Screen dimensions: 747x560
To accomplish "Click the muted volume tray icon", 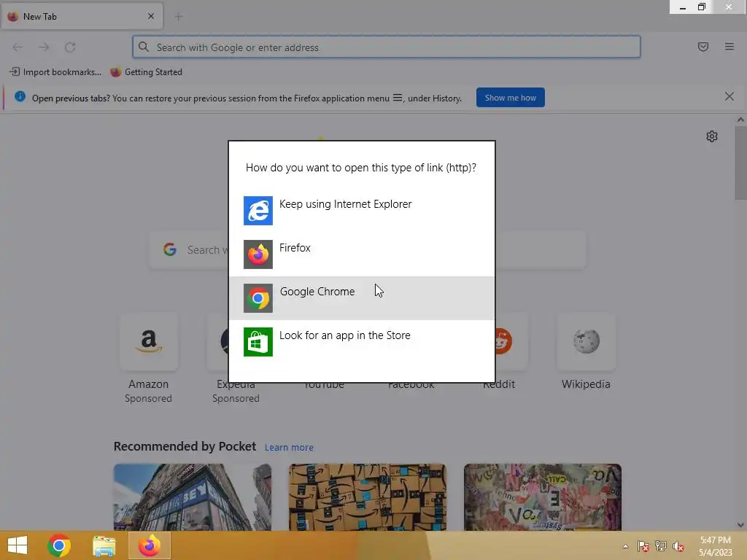I will pyautogui.click(x=678, y=546).
